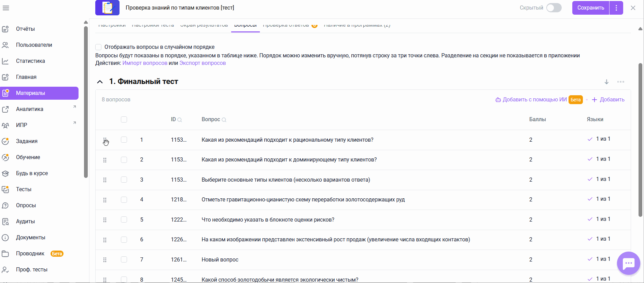This screenshot has height=283, width=644.
Task: Check the checkbox for question 5
Action: pos(124,220)
